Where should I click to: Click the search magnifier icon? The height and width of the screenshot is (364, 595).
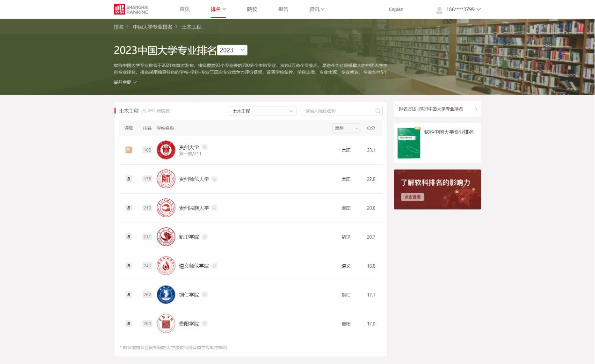click(x=378, y=111)
